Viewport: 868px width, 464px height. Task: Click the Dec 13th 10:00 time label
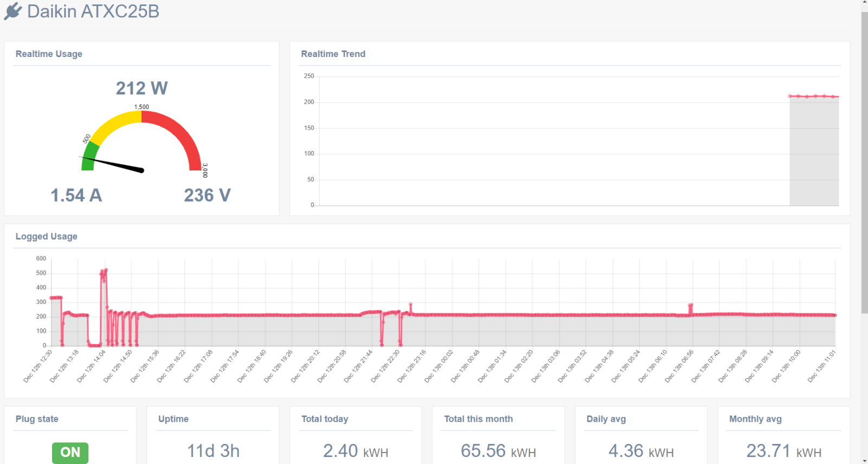click(x=786, y=366)
